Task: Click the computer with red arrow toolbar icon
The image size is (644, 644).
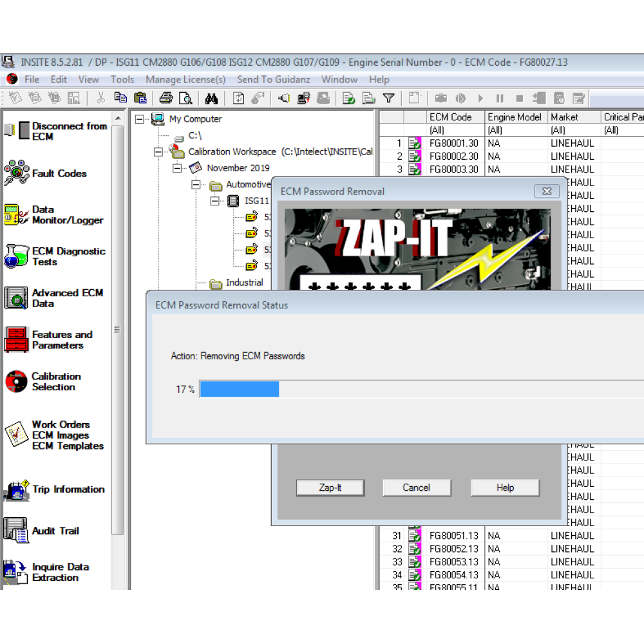Action: click(304, 98)
